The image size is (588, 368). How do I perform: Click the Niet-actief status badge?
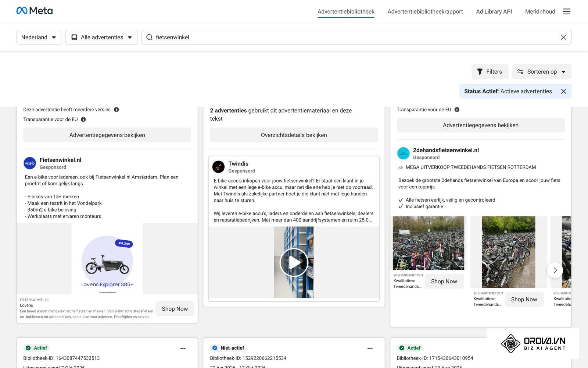click(x=228, y=348)
